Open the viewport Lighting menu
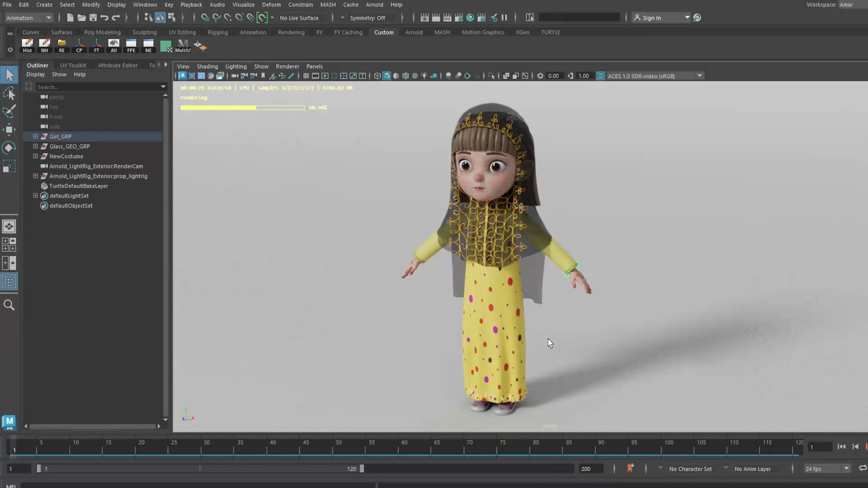Image resolution: width=868 pixels, height=488 pixels. [236, 66]
